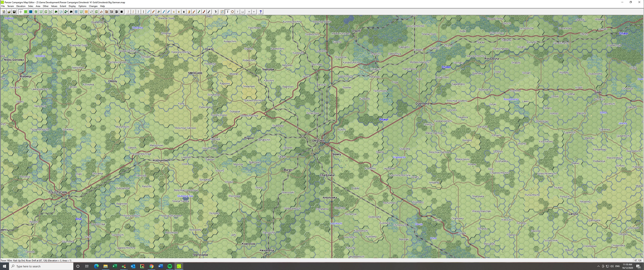The width and height of the screenshot is (644, 270).
Task: Click the Kopyssiza label on the map
Action: point(248,244)
